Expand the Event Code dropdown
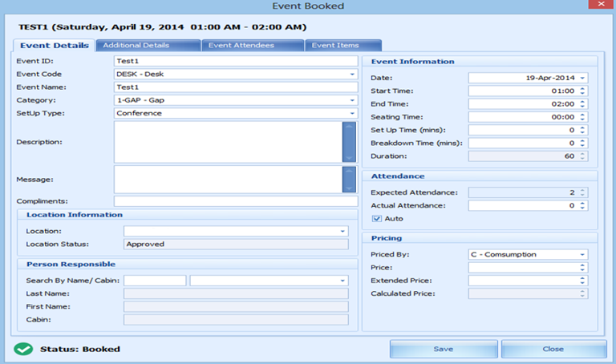Screen dimensions: 616x364 click(352, 74)
